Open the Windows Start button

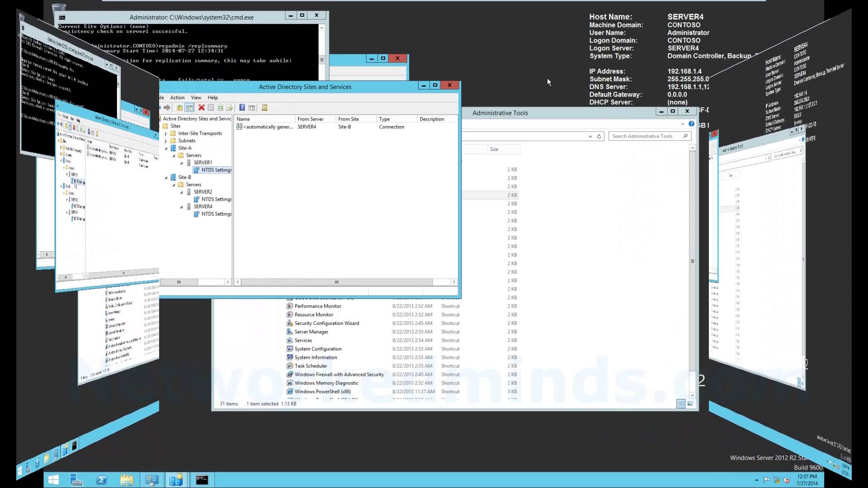point(53,480)
